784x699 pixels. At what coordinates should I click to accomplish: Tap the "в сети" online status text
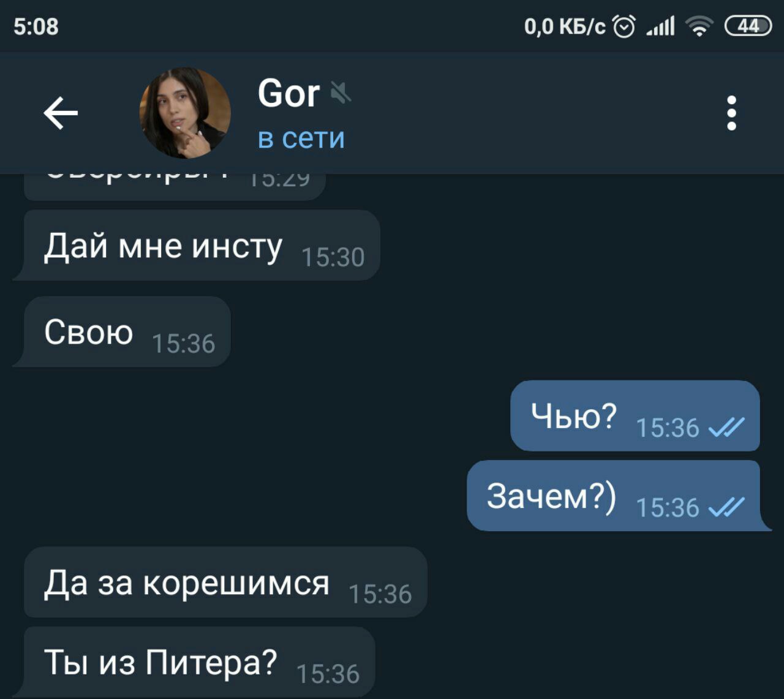[301, 138]
